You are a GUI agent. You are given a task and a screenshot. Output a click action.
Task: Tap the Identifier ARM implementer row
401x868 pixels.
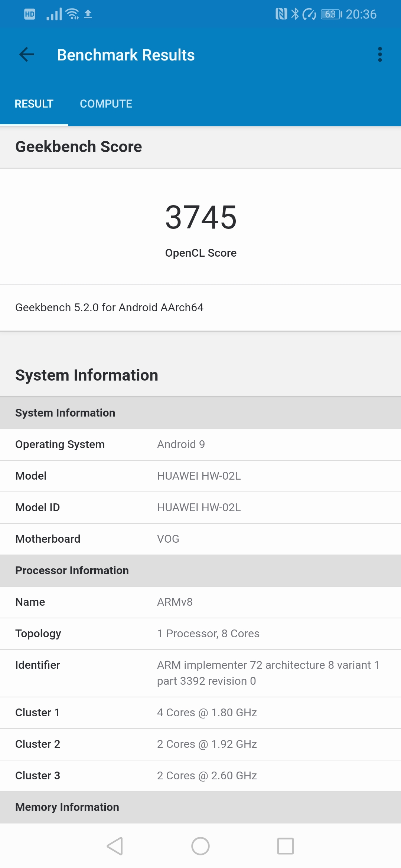(x=200, y=673)
